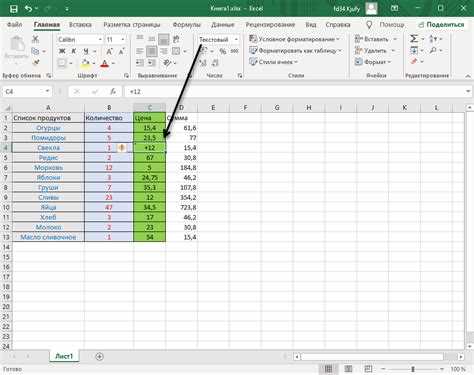Adjust the zoom slider in status bar
474x375 pixels.
[413, 369]
